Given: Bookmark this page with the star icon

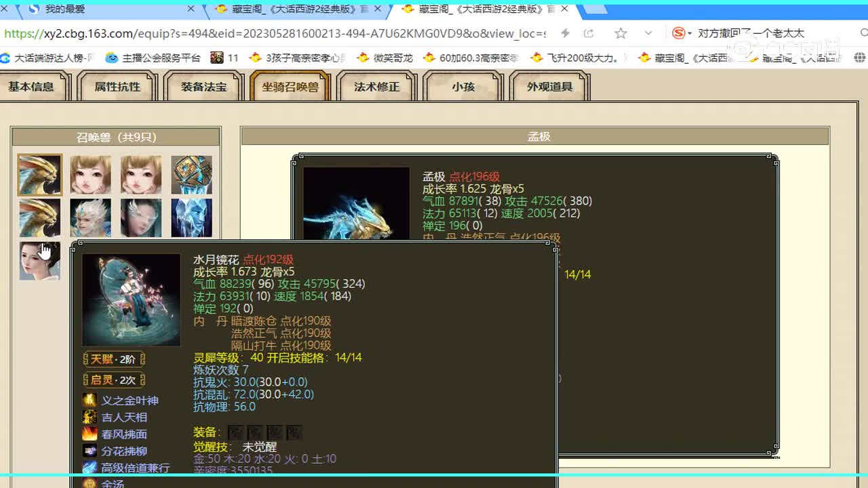Looking at the screenshot, I should [620, 33].
